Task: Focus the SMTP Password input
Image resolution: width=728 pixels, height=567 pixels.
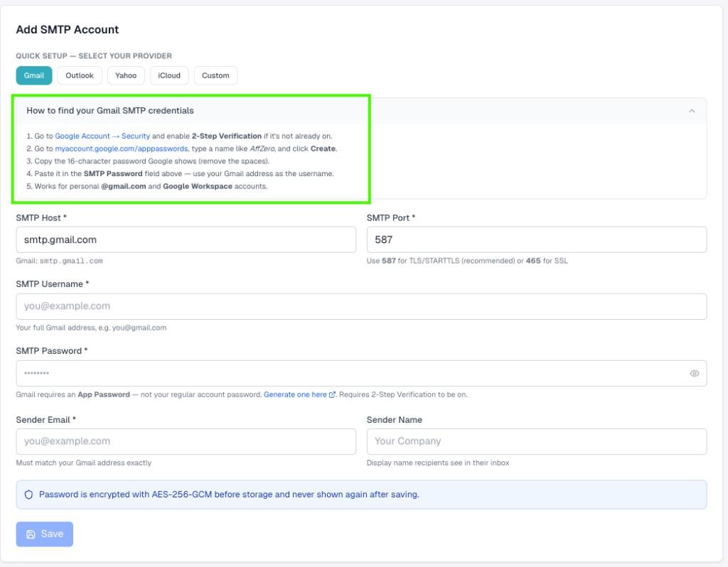Action: [x=361, y=373]
